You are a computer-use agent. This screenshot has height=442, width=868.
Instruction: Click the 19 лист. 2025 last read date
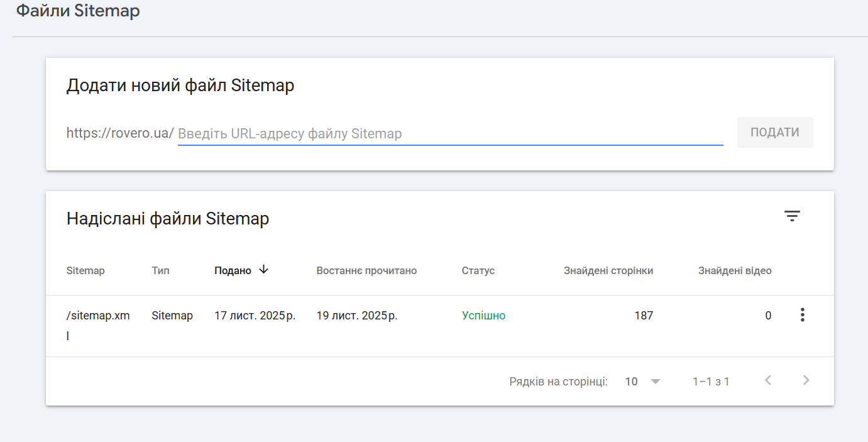tap(356, 316)
